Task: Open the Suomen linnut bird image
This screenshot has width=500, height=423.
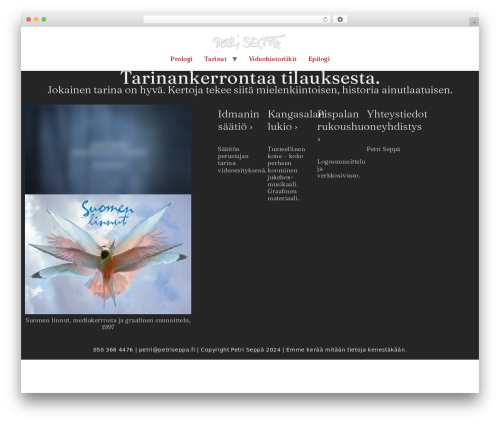Action: pyautogui.click(x=108, y=254)
